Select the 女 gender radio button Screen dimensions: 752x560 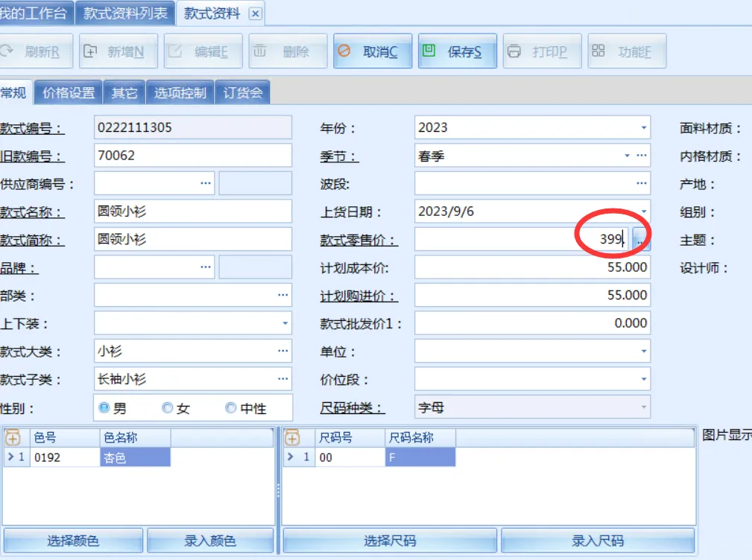(x=168, y=408)
